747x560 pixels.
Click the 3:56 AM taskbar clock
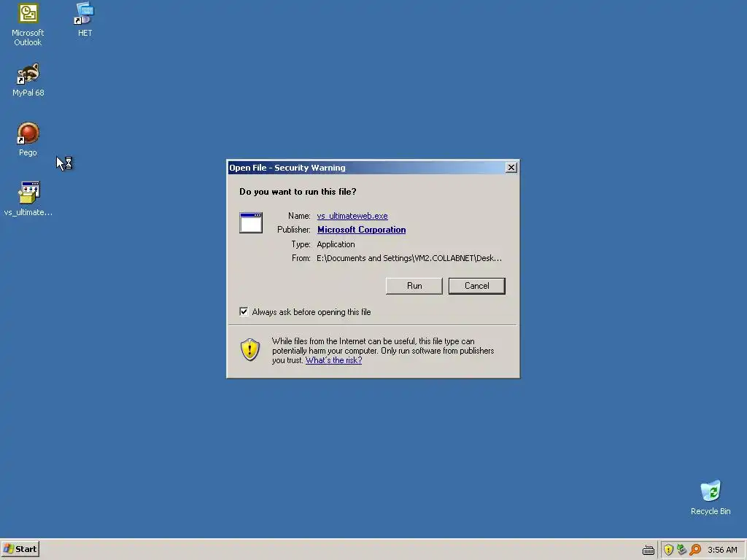pos(722,550)
